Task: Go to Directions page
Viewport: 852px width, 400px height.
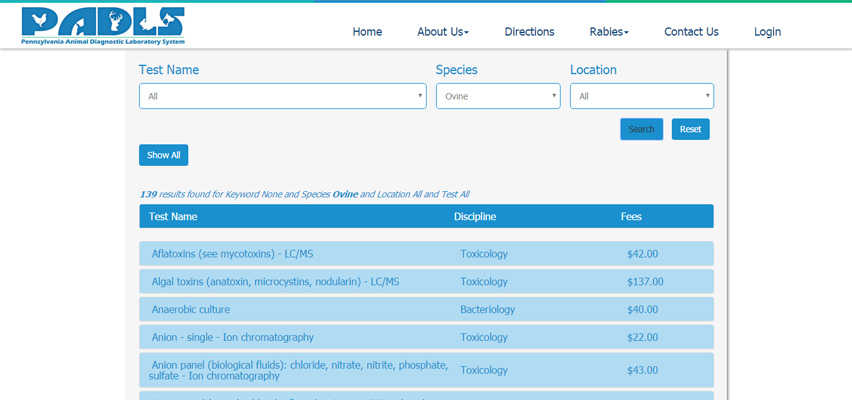Action: tap(529, 32)
